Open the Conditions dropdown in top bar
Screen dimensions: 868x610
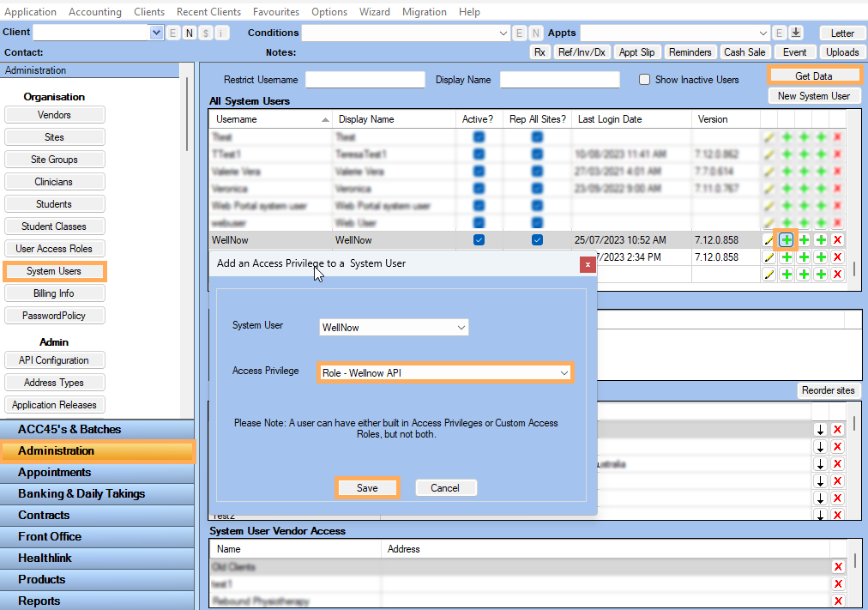pyautogui.click(x=503, y=33)
